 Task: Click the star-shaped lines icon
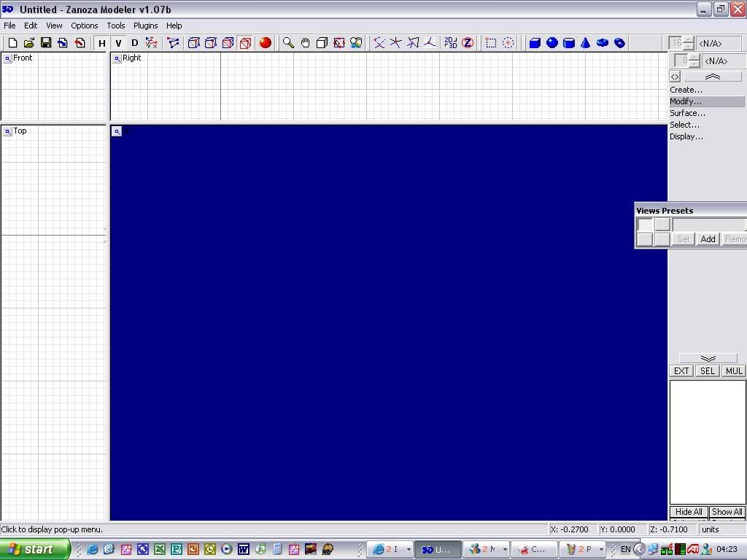[x=395, y=43]
